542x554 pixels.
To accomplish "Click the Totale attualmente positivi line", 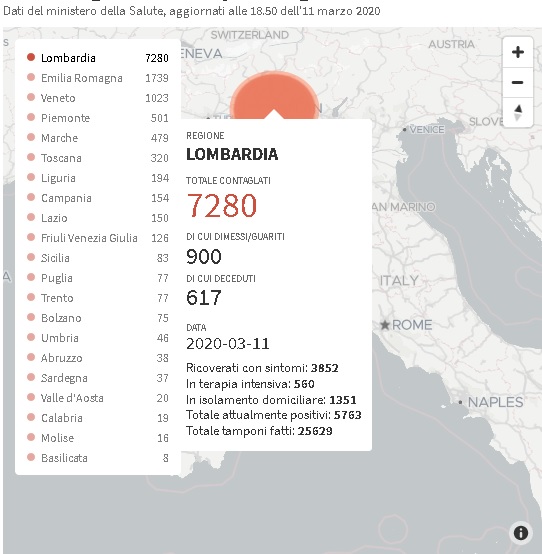I will pos(274,415).
